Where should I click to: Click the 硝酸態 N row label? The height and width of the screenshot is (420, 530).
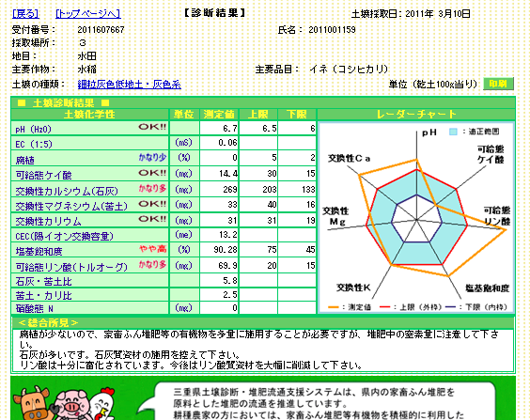point(34,308)
